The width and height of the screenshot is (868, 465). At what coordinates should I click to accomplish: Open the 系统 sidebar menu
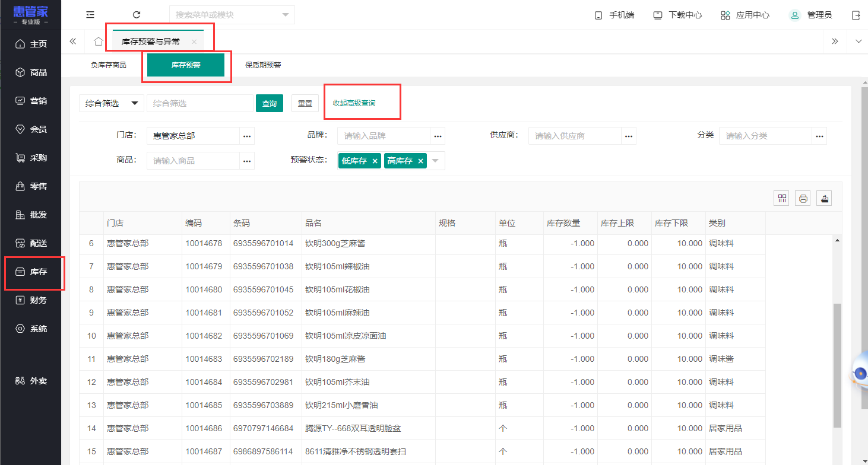click(x=31, y=329)
